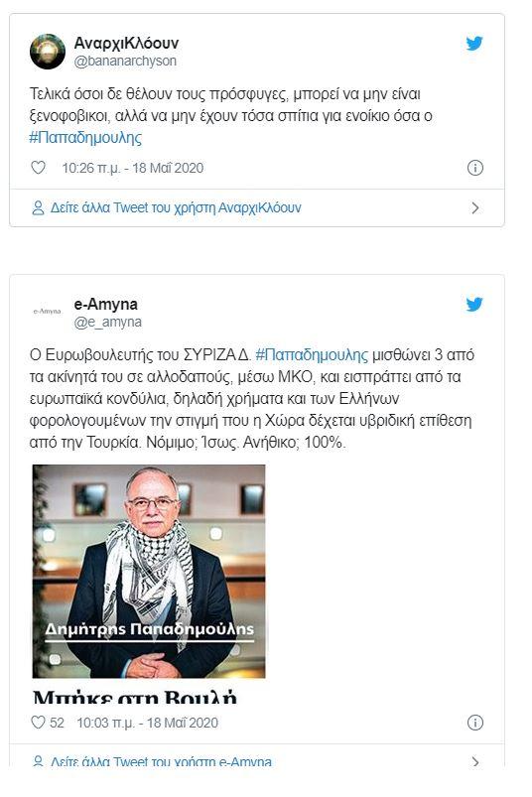
Task: Open 'Δείτε άλλα Tweet του χρήστη ΑναρχιΚλόουν' link
Action: coord(176,207)
